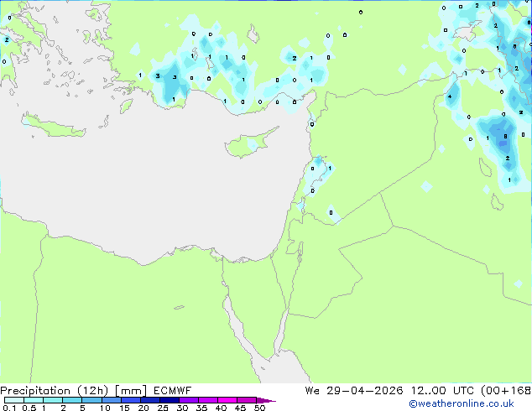This screenshot has width=532, height=411.
Task: Pick the 0.1–0.5 mm legend swatch
Action: click(x=14, y=400)
